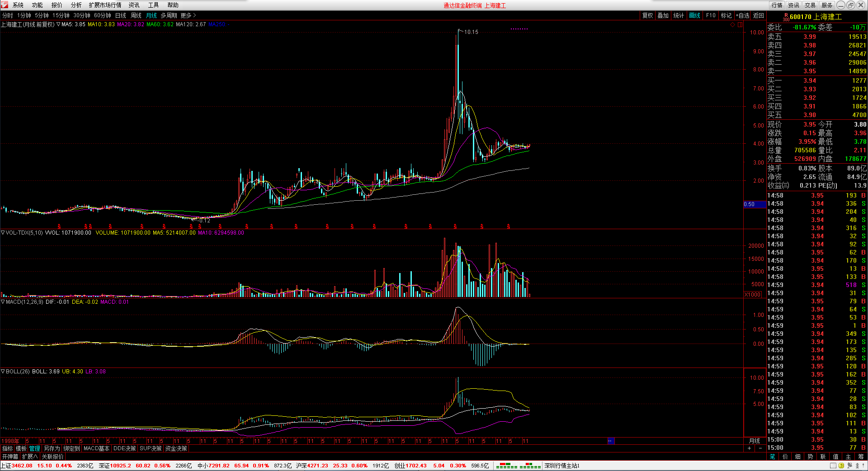Viewport: 868px width, 471px height.
Task: Open the 分析 menu
Action: (x=76, y=5)
